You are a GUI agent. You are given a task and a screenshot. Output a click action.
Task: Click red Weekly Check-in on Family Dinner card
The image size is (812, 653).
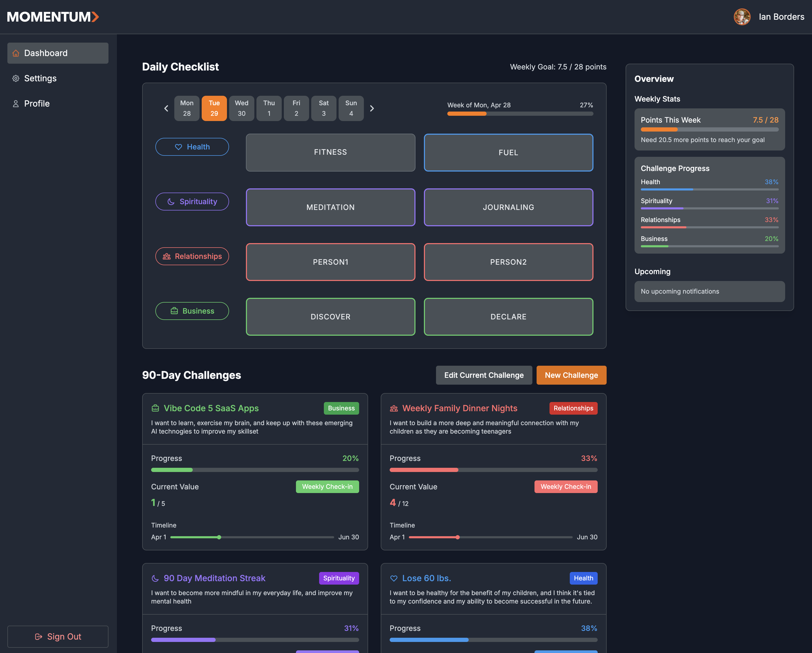pyautogui.click(x=566, y=487)
